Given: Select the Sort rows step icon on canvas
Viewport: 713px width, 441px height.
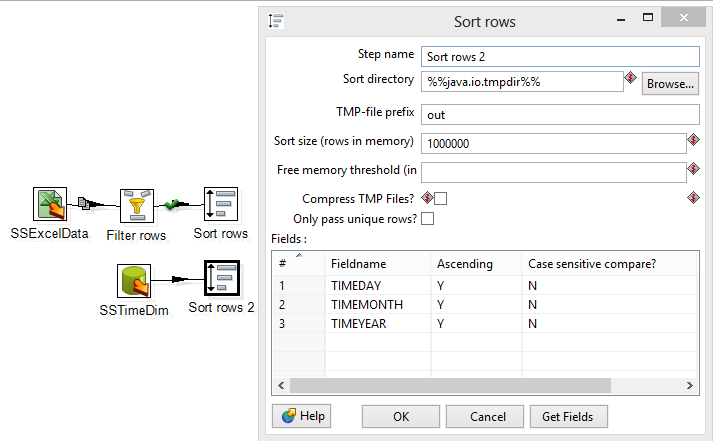Looking at the screenshot, I should [221, 204].
